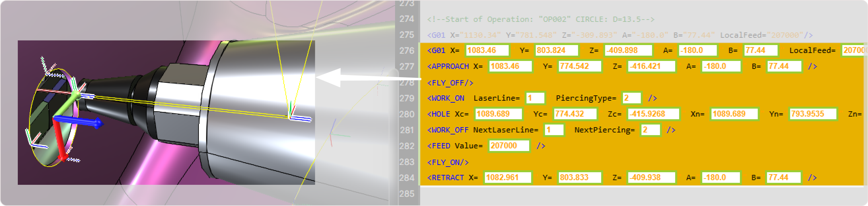Screen dimensions: 868x206
Task: Edit the HOLE Yn value 793.9535
Action: (x=813, y=114)
